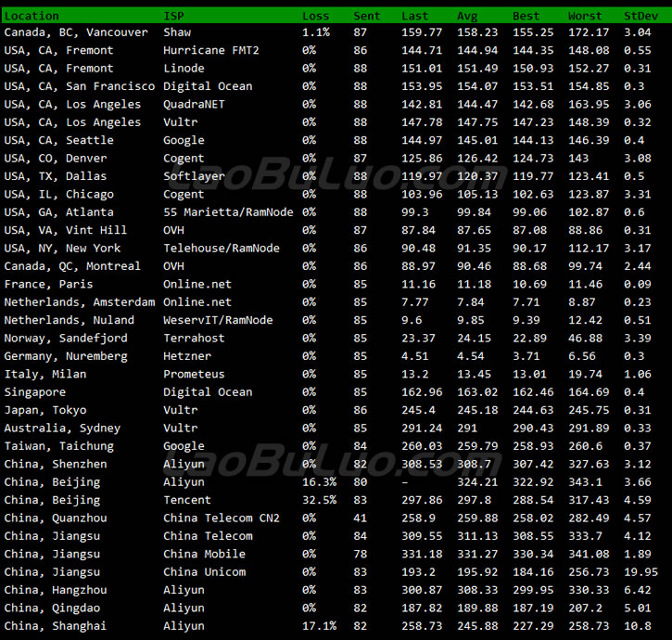Viewport: 672px width, 640px height.
Task: Click the 143 Worst value for Denver
Action: (578, 159)
